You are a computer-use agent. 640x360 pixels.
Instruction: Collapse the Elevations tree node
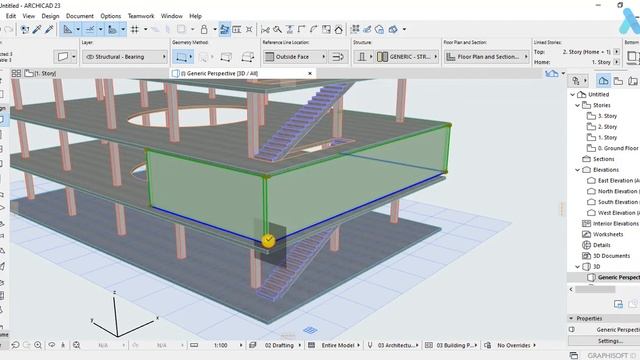[578, 170]
